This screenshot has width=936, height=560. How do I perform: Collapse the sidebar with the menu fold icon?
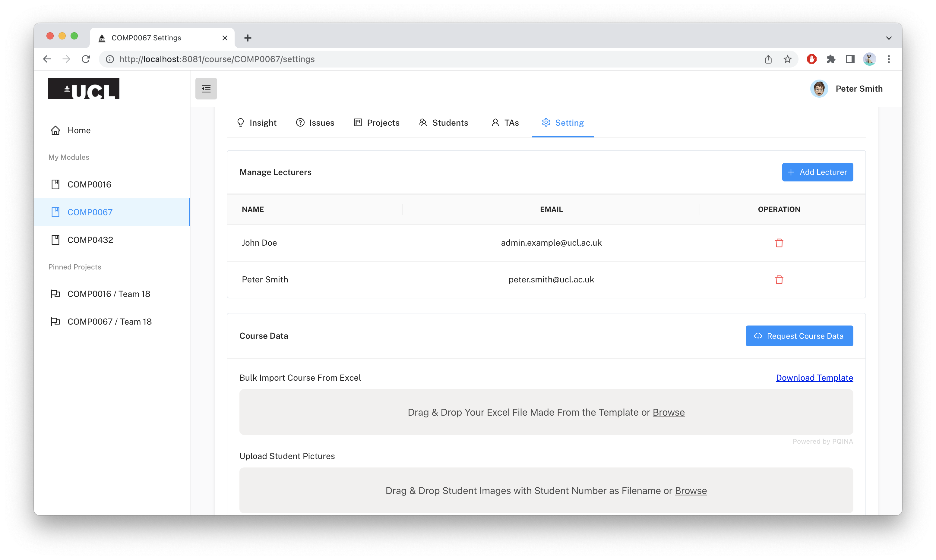[206, 89]
